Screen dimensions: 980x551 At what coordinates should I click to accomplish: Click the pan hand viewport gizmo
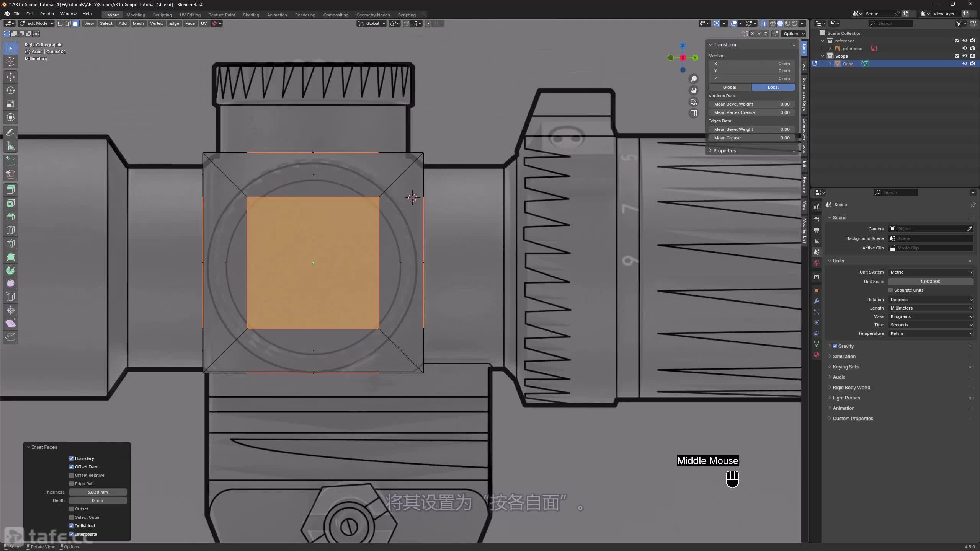[694, 90]
